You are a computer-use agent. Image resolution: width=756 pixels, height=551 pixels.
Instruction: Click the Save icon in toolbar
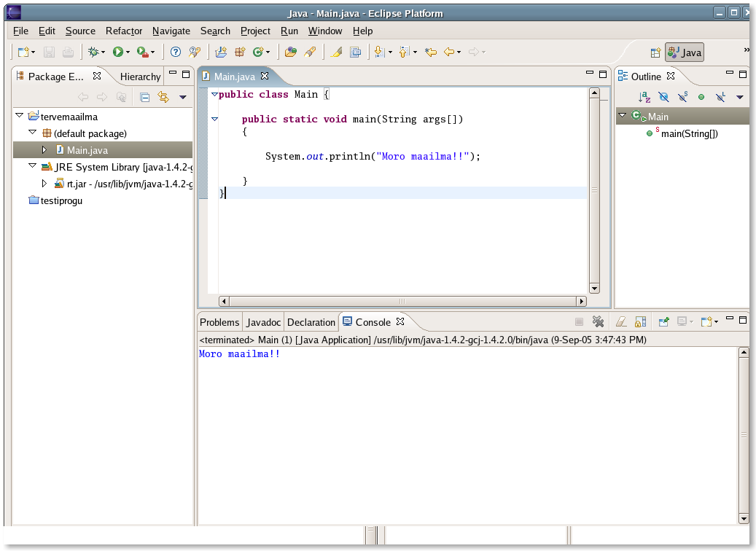(x=49, y=52)
